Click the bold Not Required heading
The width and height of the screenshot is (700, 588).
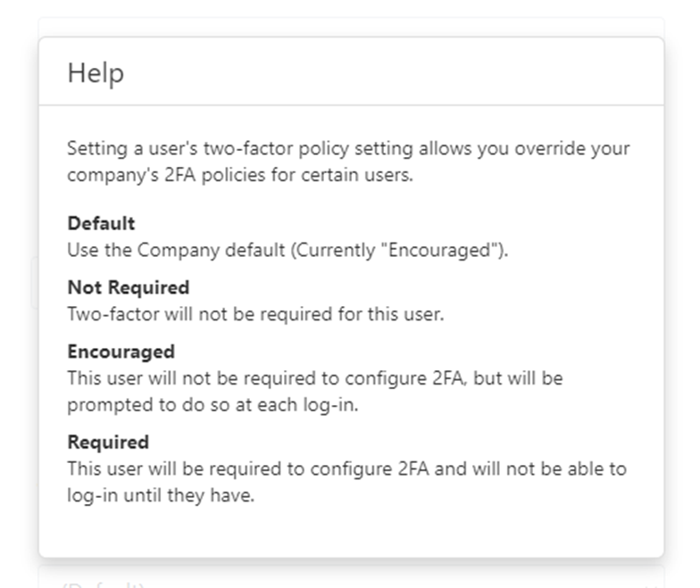coord(129,287)
